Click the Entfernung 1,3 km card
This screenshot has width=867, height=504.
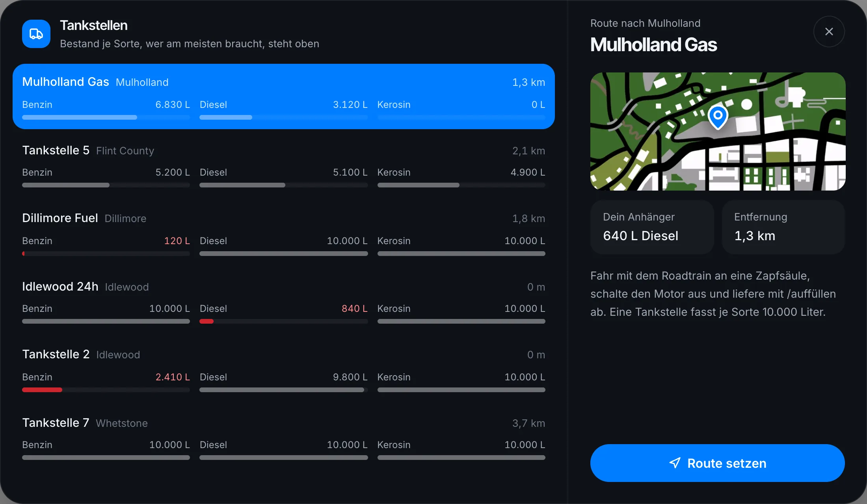783,227
